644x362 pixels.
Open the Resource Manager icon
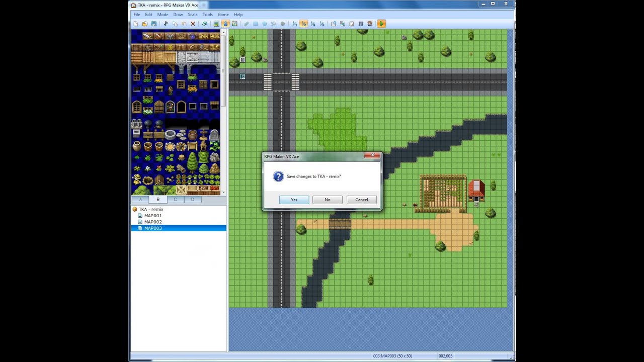pyautogui.click(x=342, y=24)
